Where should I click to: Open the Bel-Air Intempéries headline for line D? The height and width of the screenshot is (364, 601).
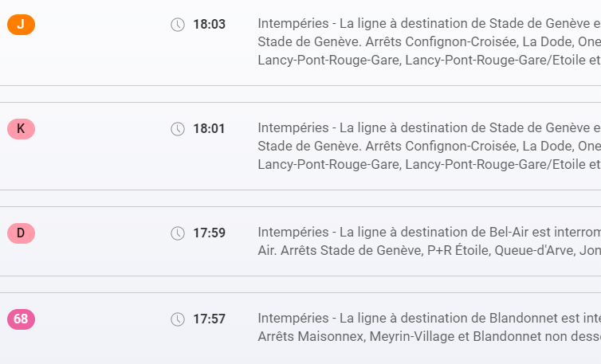pyautogui.click(x=429, y=233)
